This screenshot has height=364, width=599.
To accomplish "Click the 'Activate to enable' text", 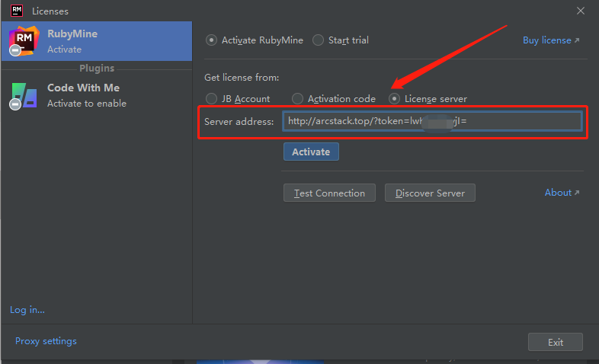I will pos(87,104).
